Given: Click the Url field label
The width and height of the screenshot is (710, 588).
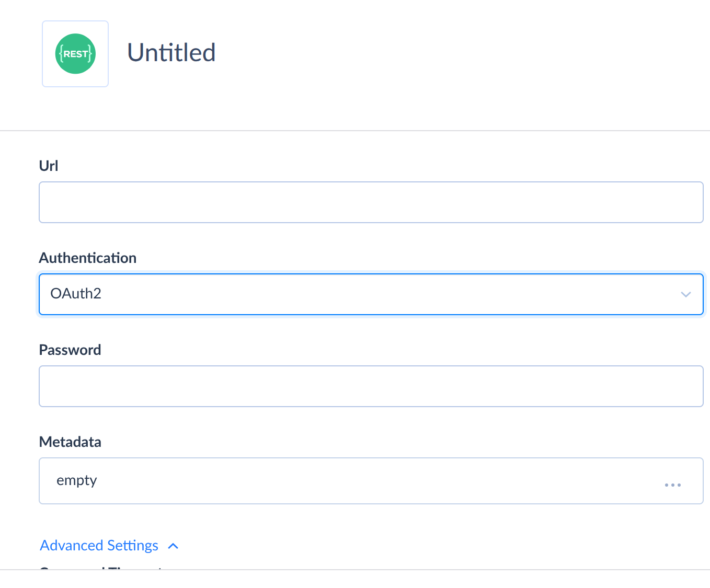Looking at the screenshot, I should click(49, 166).
